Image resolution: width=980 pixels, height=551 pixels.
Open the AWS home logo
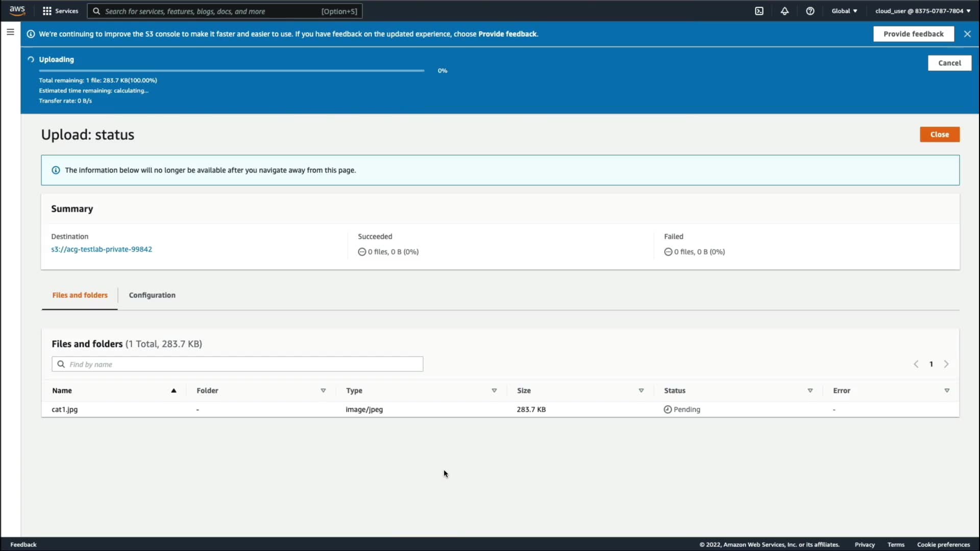click(17, 11)
